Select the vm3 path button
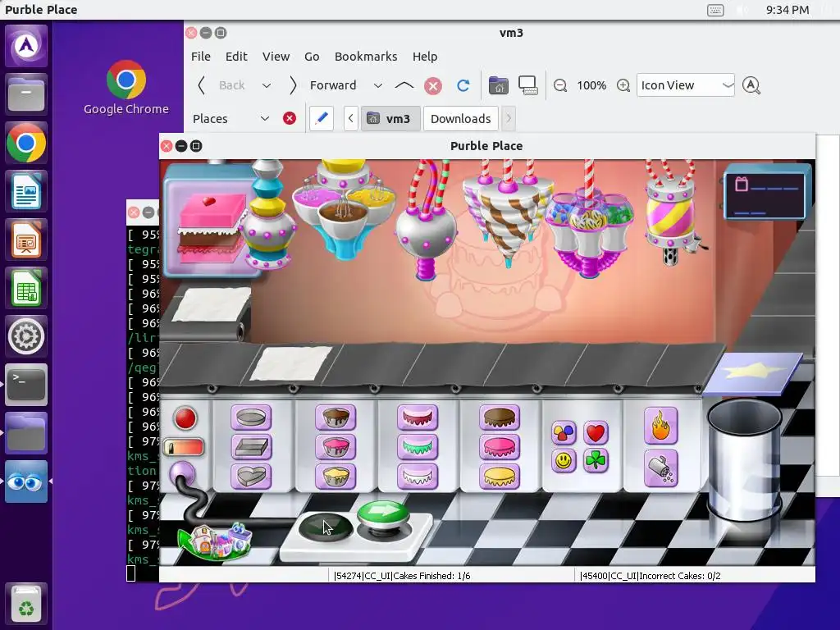This screenshot has width=840, height=630. pyautogui.click(x=390, y=118)
